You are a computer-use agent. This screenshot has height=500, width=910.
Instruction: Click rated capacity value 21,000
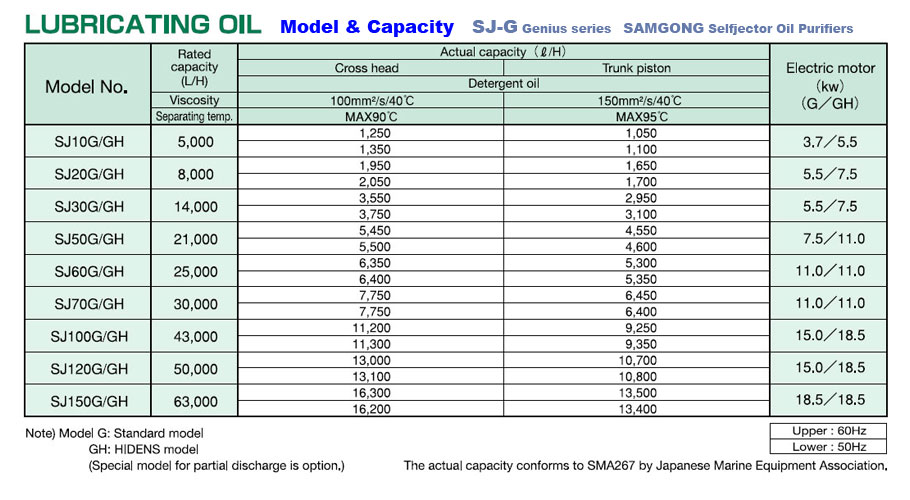click(196, 239)
